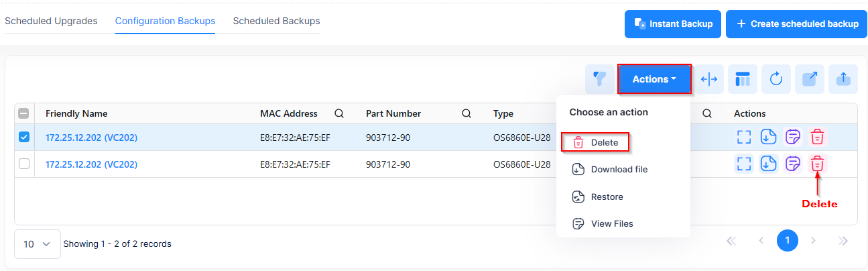Click the filter funnel icon in toolbar
This screenshot has height=271, width=868.
pyautogui.click(x=599, y=79)
